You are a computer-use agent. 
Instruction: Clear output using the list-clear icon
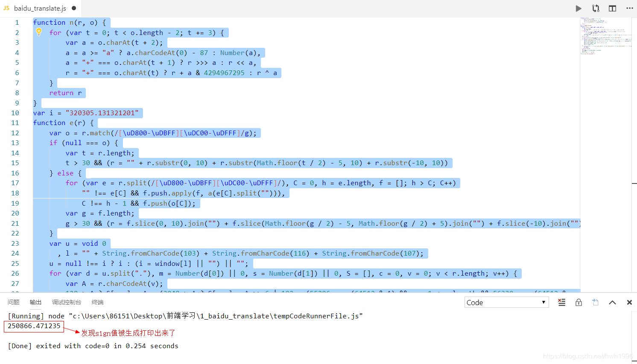[562, 302]
